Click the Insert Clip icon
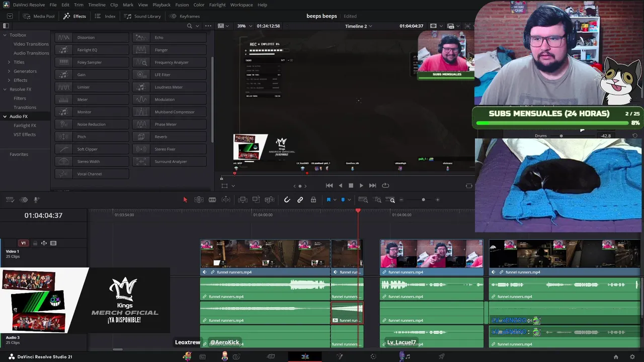 tap(243, 200)
